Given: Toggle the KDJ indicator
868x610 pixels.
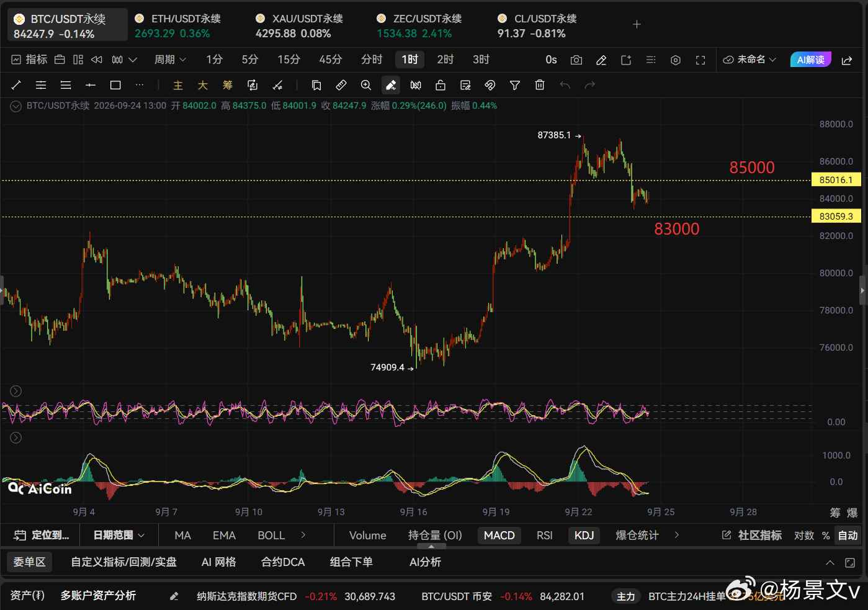Looking at the screenshot, I should (x=584, y=535).
